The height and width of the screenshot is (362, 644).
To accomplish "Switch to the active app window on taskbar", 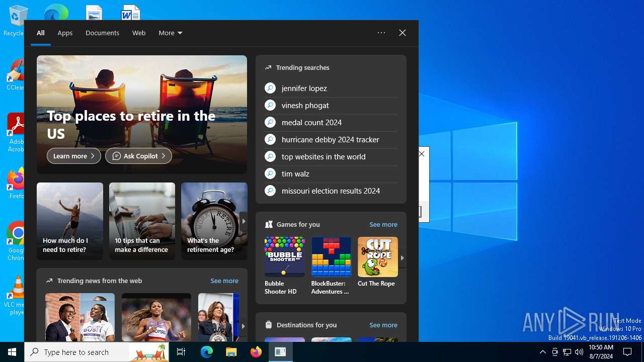I will tap(280, 352).
